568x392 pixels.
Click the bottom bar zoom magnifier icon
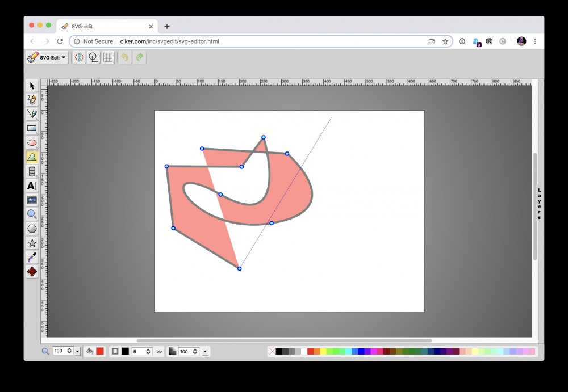[x=45, y=351]
